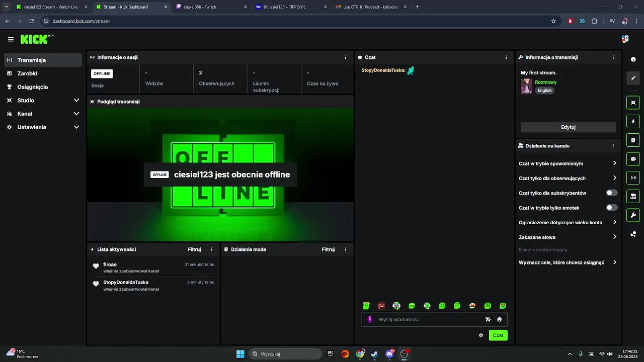Screen dimensions: 644x362
Task: Open Czat tylko dla obserwujących options
Action: click(x=568, y=178)
